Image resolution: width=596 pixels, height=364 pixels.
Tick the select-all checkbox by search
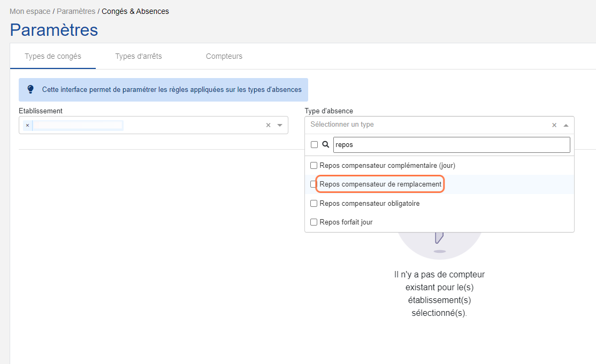(x=315, y=145)
